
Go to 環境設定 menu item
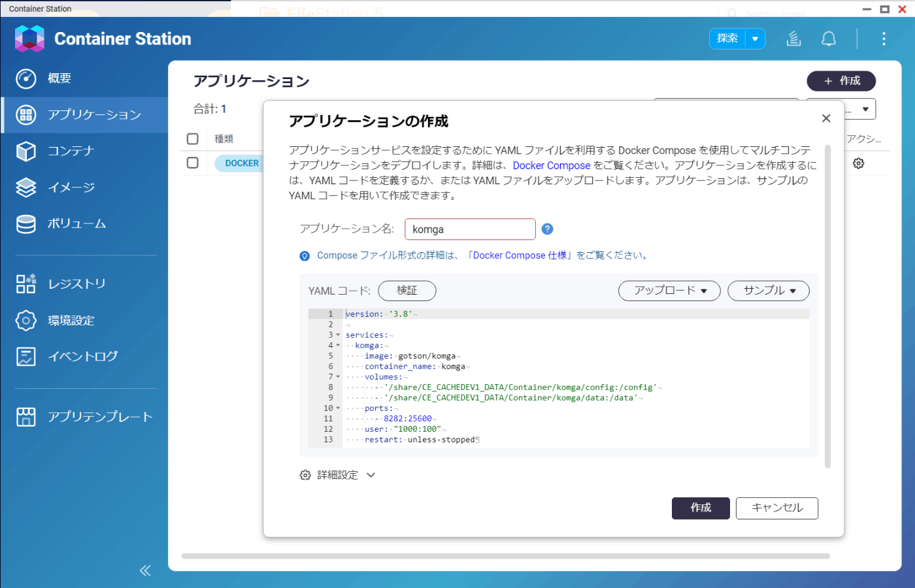tap(71, 320)
